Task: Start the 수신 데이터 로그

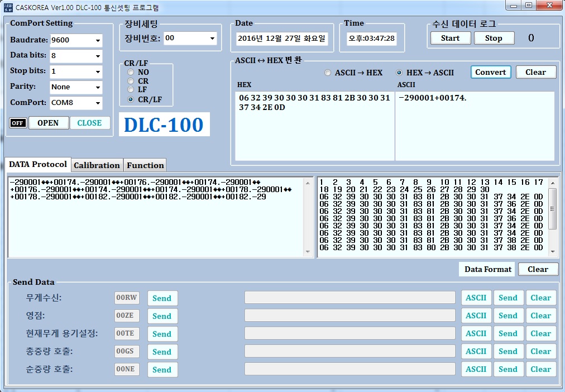Action: (x=451, y=38)
